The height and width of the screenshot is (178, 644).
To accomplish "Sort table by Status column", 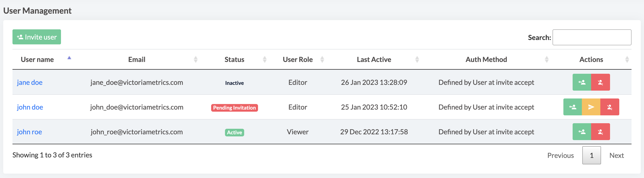I will [234, 59].
